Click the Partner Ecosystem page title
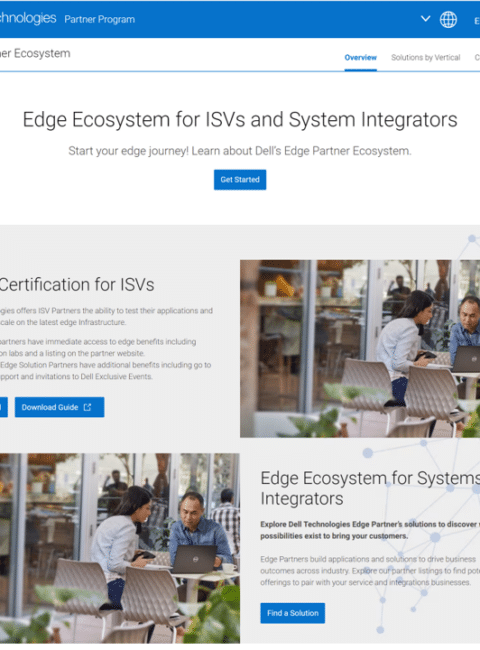 (x=35, y=53)
